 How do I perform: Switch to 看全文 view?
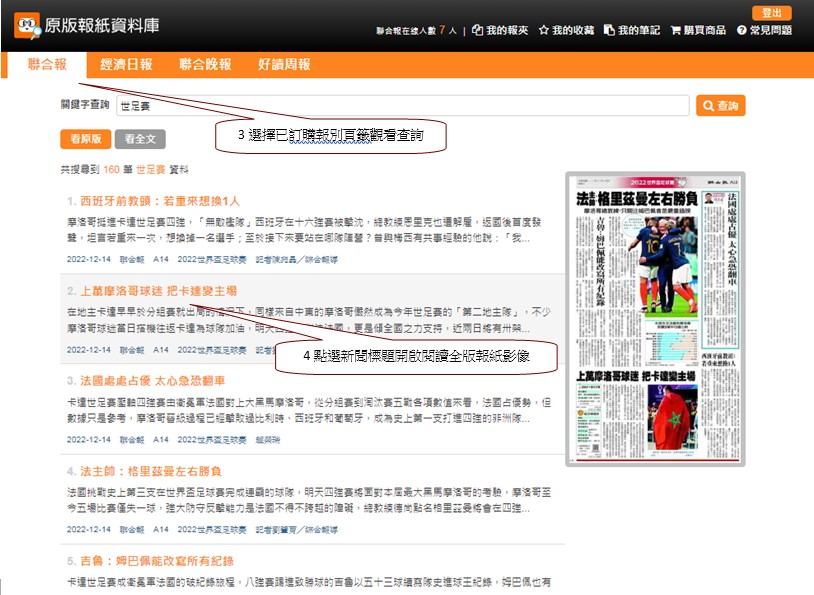click(140, 139)
